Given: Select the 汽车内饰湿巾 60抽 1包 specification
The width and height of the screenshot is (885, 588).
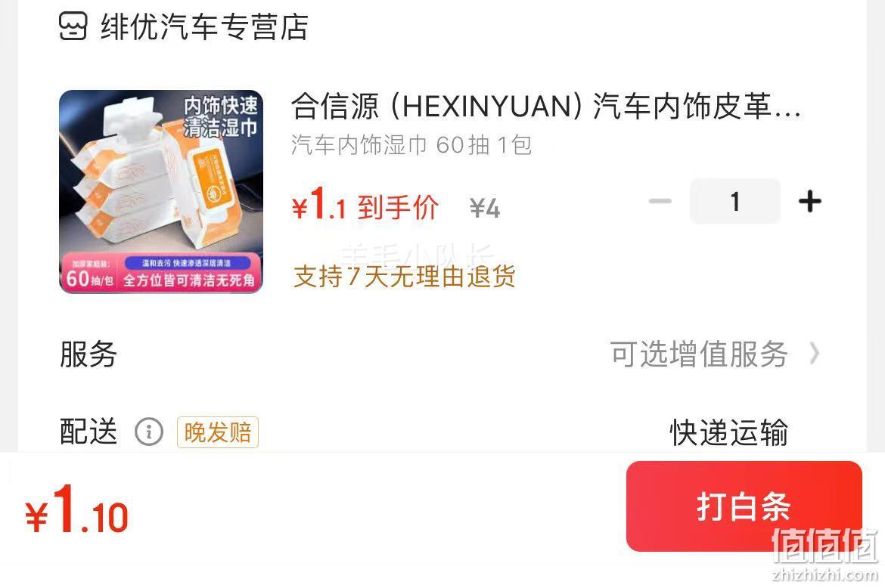Looking at the screenshot, I should point(411,145).
